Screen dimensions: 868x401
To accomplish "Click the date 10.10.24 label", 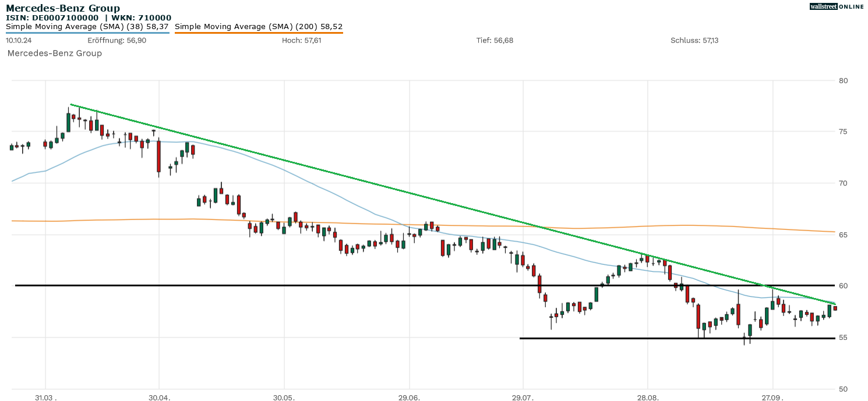I will (x=18, y=41).
